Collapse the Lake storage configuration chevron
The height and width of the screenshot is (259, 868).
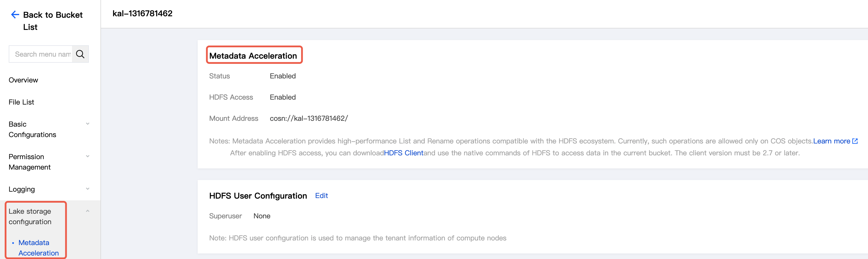click(x=88, y=211)
